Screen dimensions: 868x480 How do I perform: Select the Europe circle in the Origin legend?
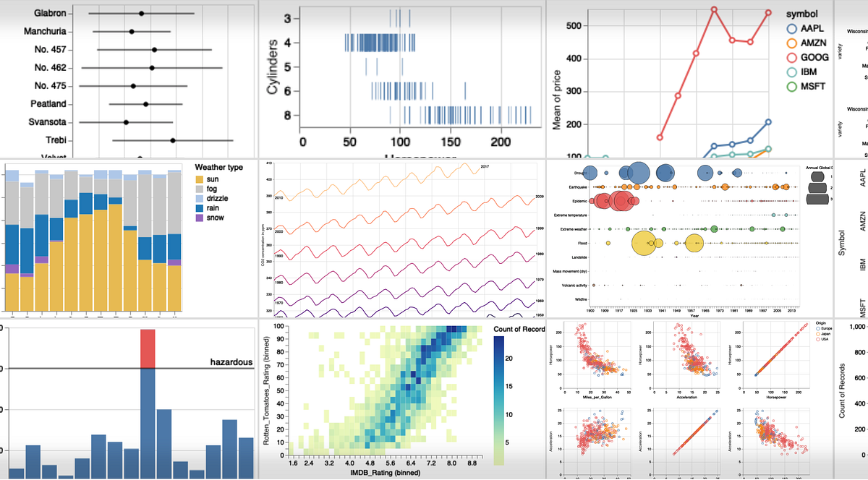[819, 329]
